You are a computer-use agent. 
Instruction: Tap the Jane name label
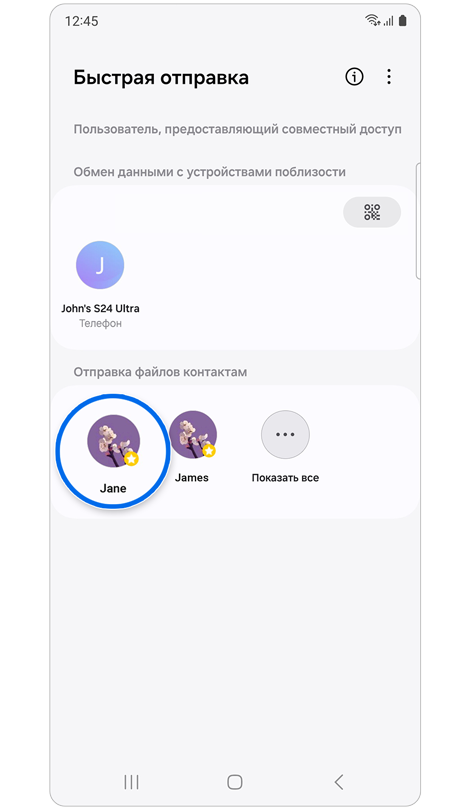click(113, 489)
